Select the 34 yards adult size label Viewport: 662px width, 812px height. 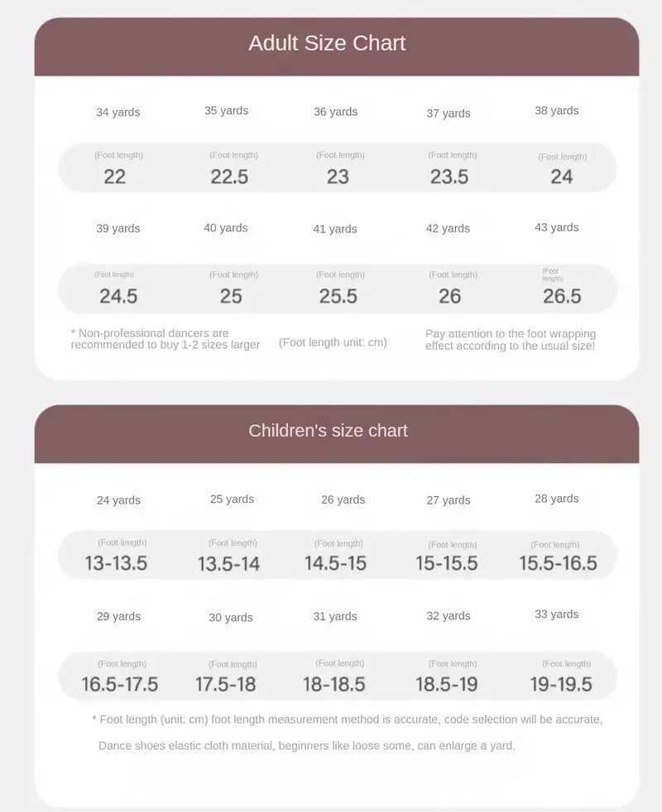tap(118, 112)
